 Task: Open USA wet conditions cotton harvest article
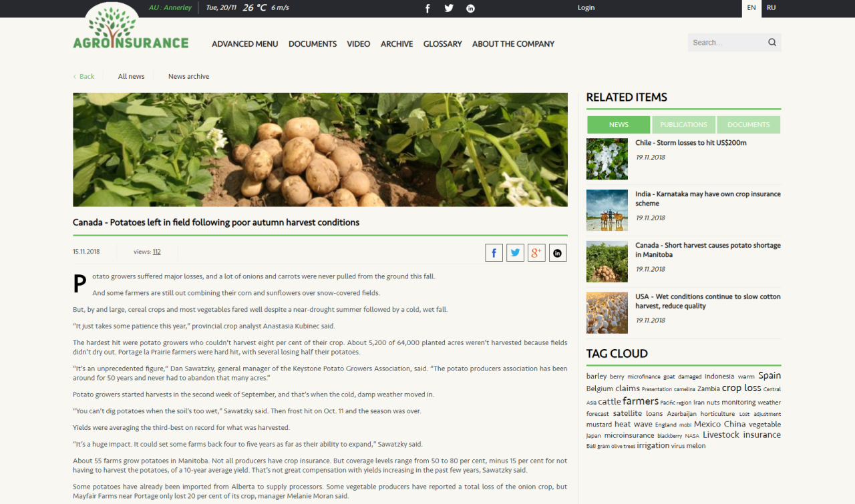708,302
